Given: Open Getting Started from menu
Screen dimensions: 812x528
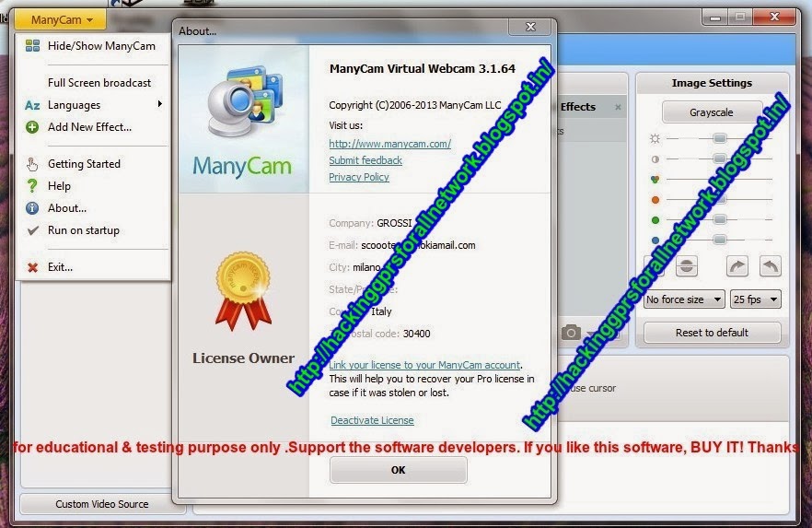Looking at the screenshot, I should coord(93,164).
